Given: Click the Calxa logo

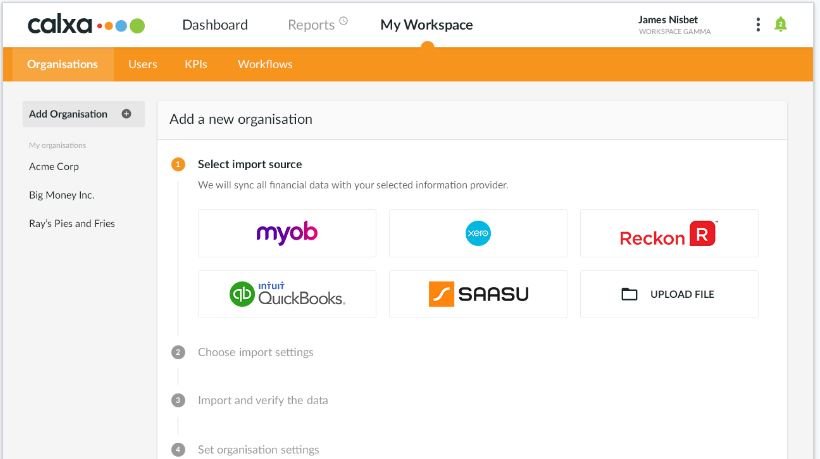Looking at the screenshot, I should coord(86,25).
